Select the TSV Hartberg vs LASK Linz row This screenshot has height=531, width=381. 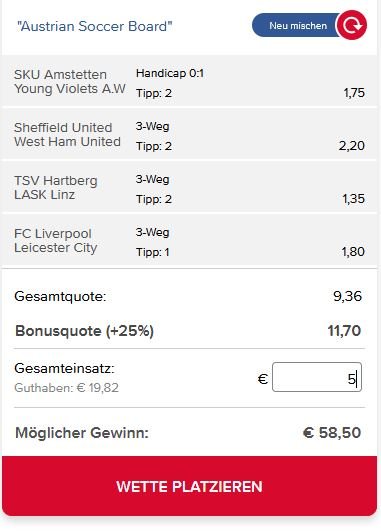[x=189, y=188]
